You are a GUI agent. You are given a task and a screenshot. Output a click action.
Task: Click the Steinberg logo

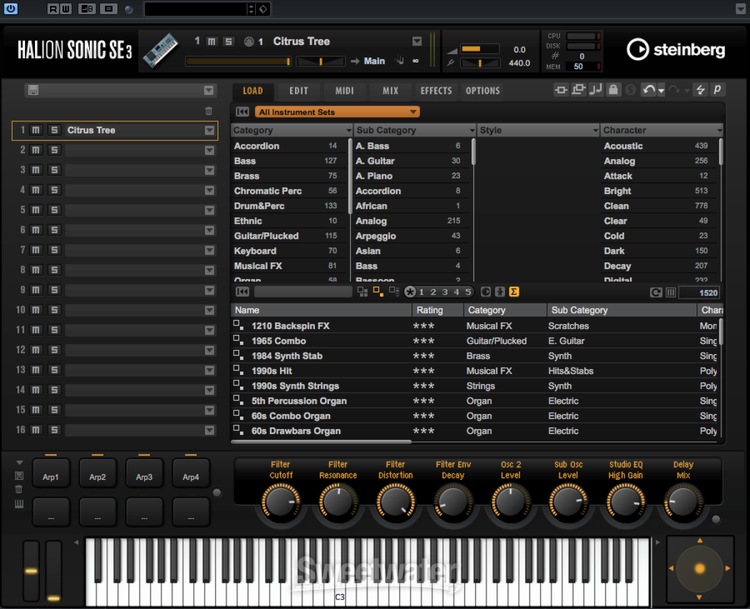coord(674,49)
